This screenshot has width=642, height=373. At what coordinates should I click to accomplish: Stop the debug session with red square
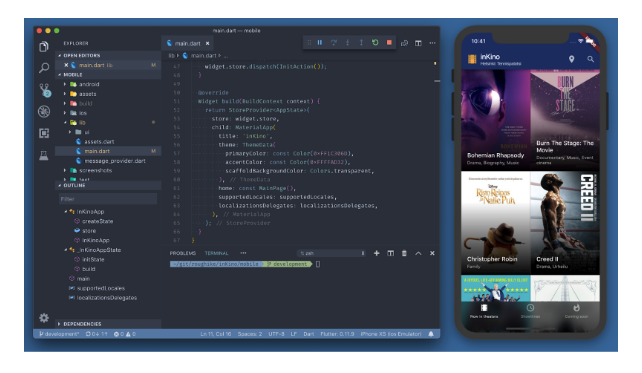389,43
